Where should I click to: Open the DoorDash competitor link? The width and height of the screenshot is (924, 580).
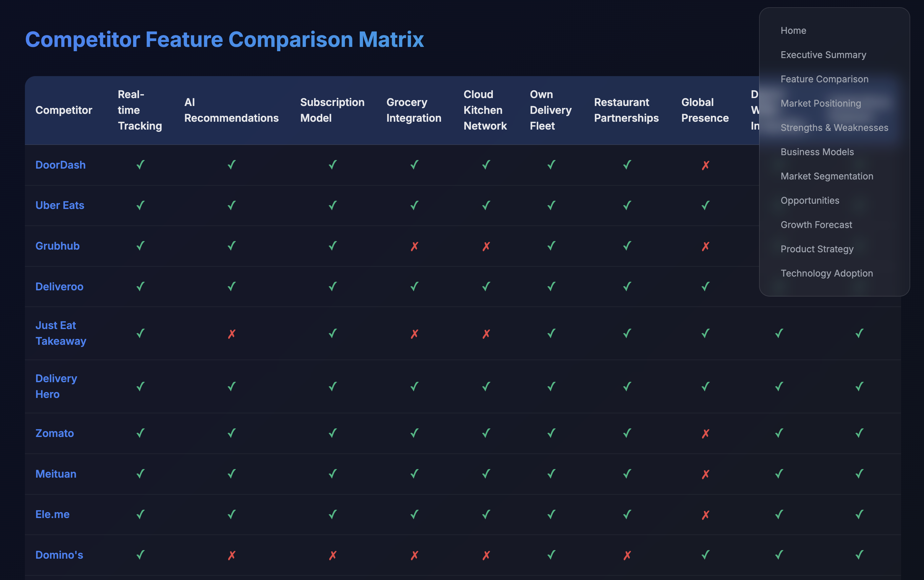pyautogui.click(x=60, y=165)
